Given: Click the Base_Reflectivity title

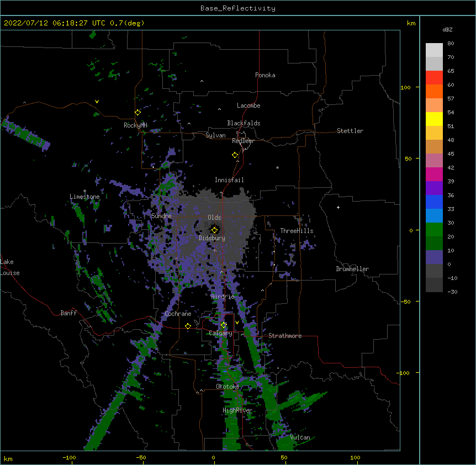Looking at the screenshot, I should 238,8.
